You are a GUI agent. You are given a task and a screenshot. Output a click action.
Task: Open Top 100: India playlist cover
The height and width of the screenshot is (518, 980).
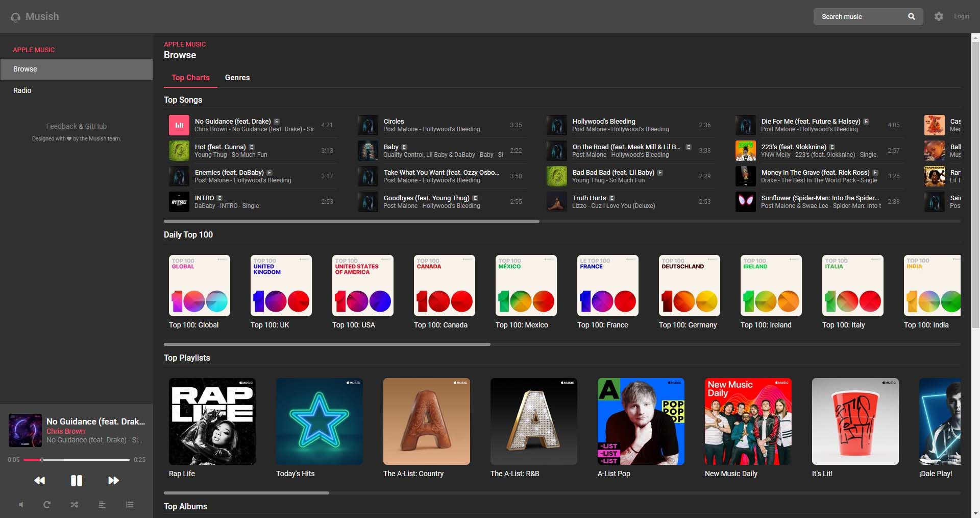932,286
